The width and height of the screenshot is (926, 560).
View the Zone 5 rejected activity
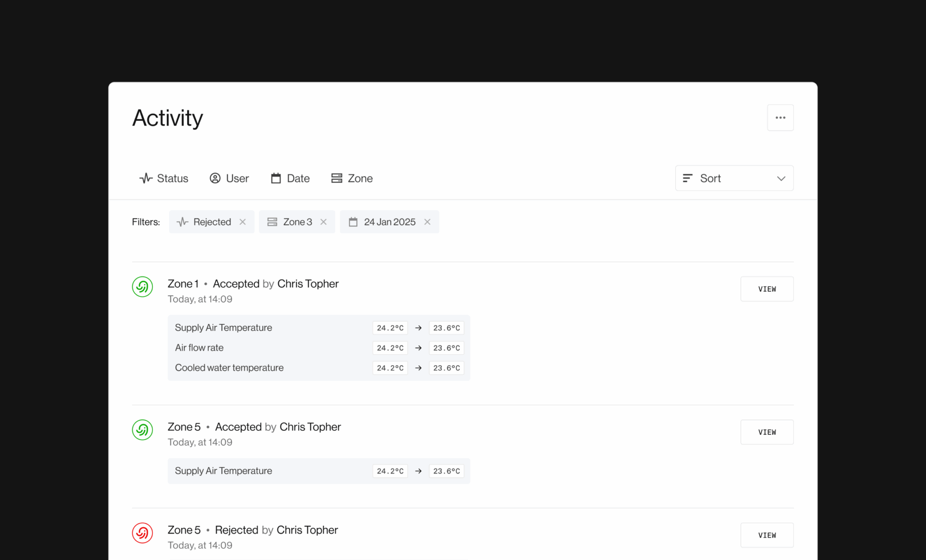767,535
